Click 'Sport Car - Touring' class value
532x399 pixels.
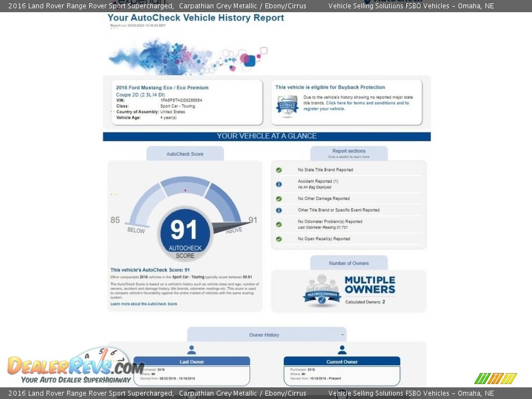coord(177,106)
